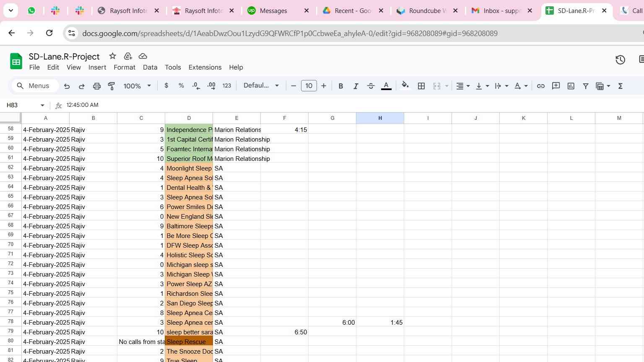This screenshot has width=644, height=362.
Task: Click the Print icon
Action: pyautogui.click(x=97, y=86)
